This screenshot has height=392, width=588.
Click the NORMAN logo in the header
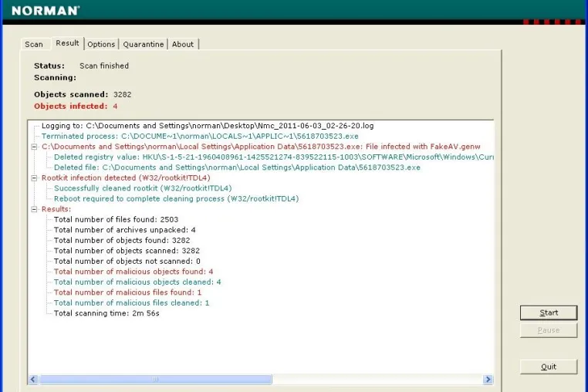(x=46, y=11)
